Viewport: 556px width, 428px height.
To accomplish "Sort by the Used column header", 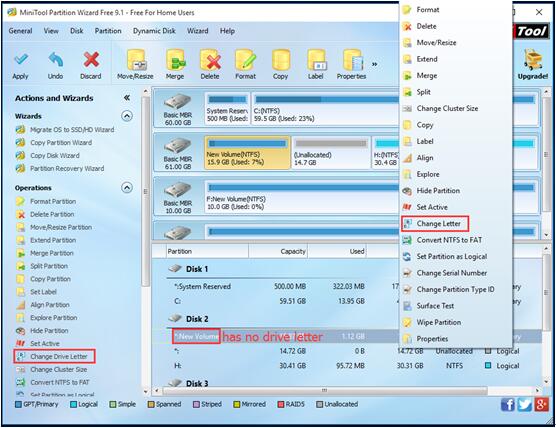I will pos(337,251).
